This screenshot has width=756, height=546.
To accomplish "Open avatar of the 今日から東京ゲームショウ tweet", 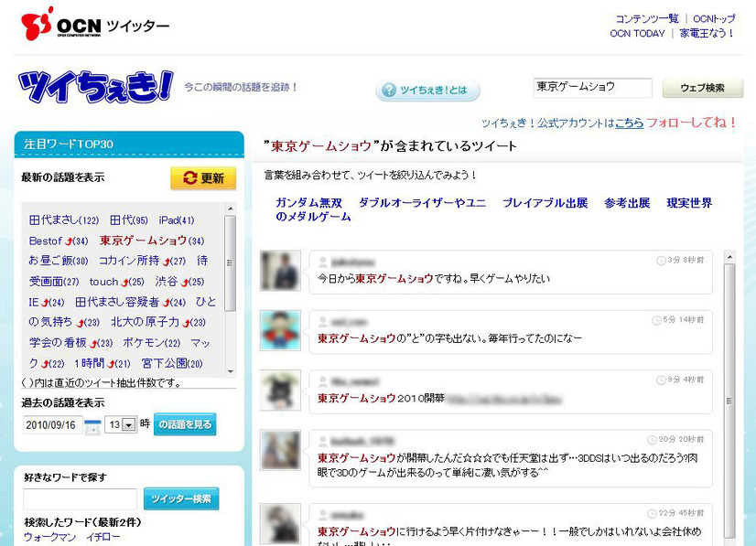I will [x=280, y=271].
